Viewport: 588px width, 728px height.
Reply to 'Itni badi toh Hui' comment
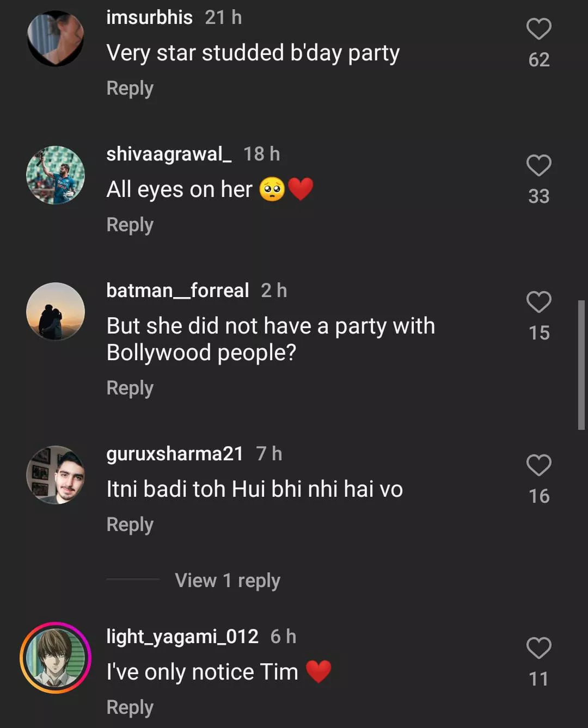130,525
